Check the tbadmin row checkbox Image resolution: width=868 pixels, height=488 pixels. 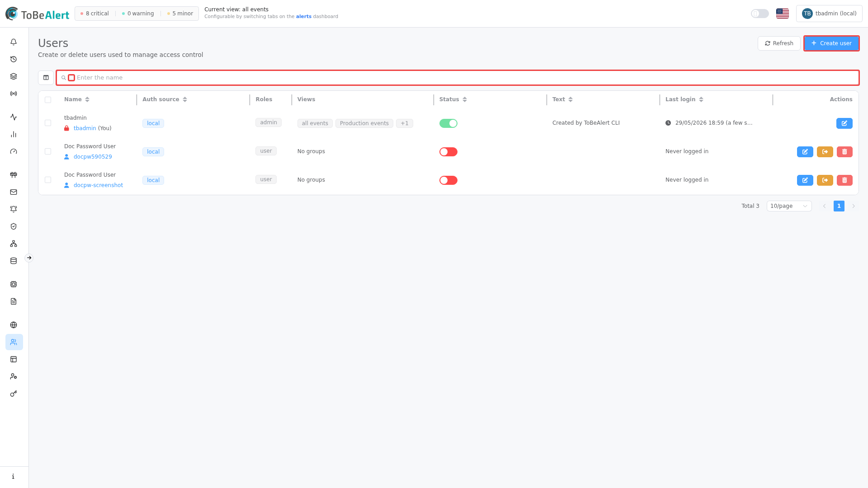(x=48, y=123)
